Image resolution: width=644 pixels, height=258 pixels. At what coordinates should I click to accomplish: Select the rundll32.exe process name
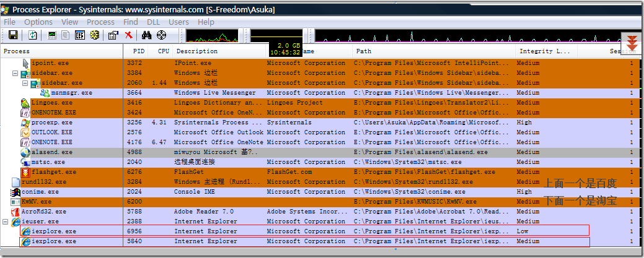pos(44,182)
